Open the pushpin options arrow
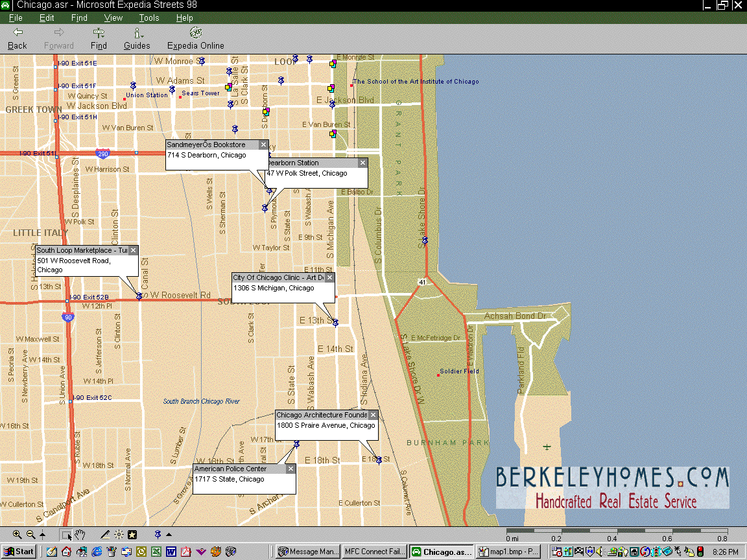Screen dimensions: 747x560 [169, 535]
